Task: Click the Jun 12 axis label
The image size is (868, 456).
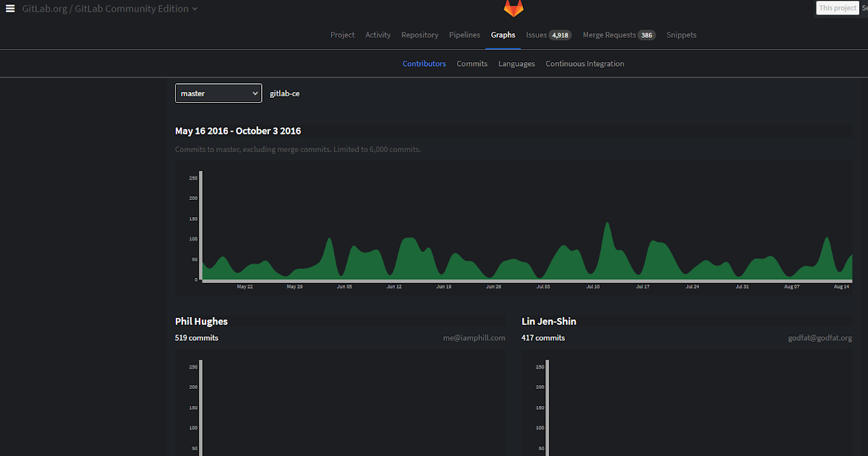Action: point(394,287)
